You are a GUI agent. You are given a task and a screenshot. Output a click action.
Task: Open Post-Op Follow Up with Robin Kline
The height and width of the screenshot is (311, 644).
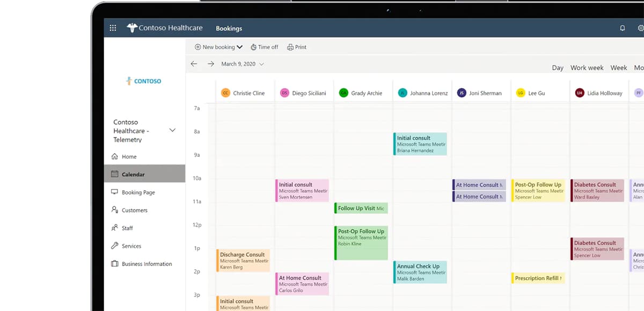coord(361,243)
